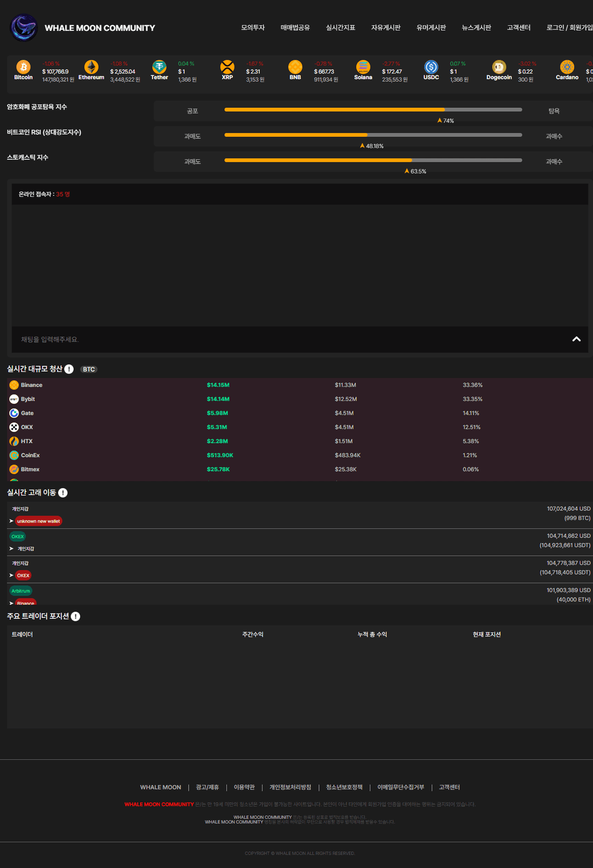Click footer 개인정보처리방침 link

tap(290, 787)
